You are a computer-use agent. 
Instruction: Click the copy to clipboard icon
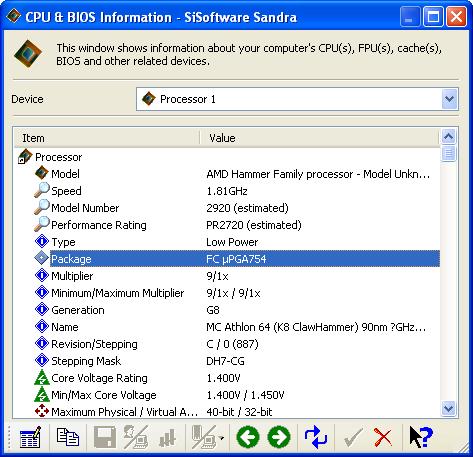pyautogui.click(x=68, y=437)
